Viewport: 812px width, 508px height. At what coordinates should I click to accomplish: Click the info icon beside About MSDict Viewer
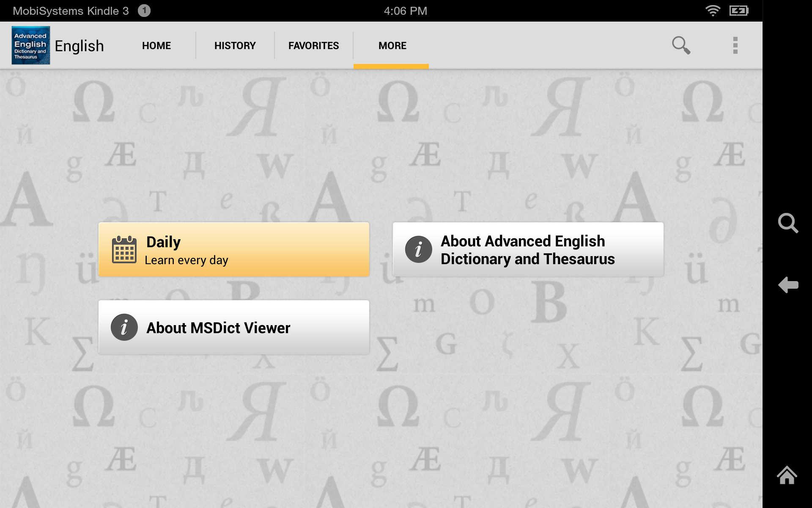point(124,327)
